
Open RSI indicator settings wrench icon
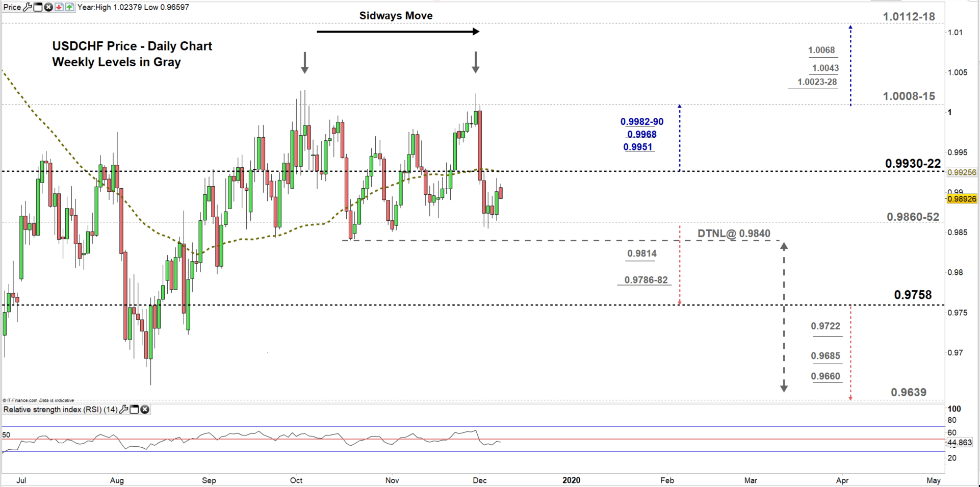point(123,409)
